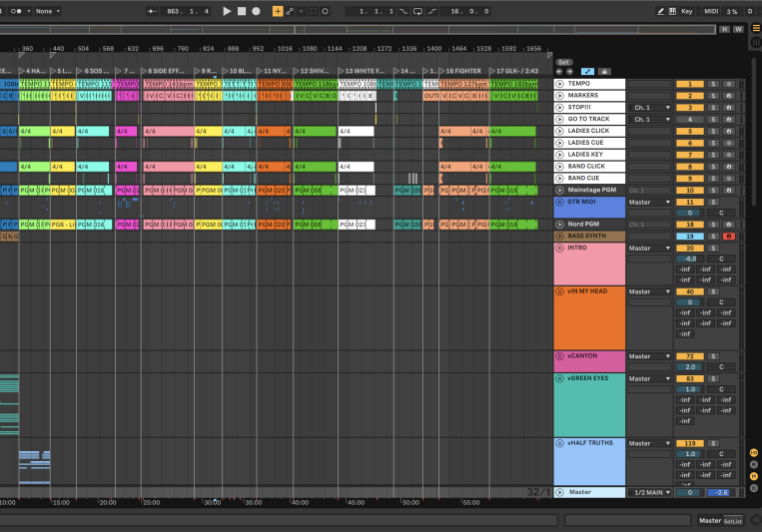The image size is (762, 532).
Task: Toggle Draw Mode pencil icon
Action: tap(660, 11)
